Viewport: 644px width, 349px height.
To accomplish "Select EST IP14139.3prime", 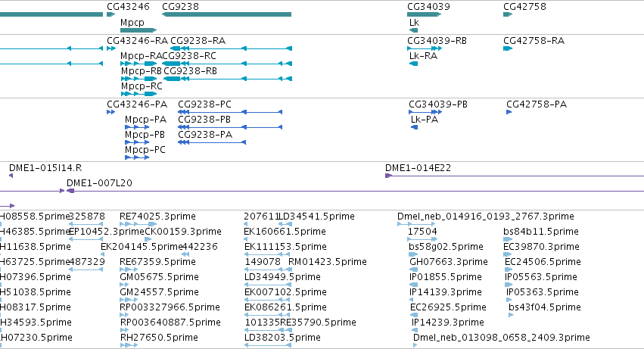I will [x=445, y=293].
